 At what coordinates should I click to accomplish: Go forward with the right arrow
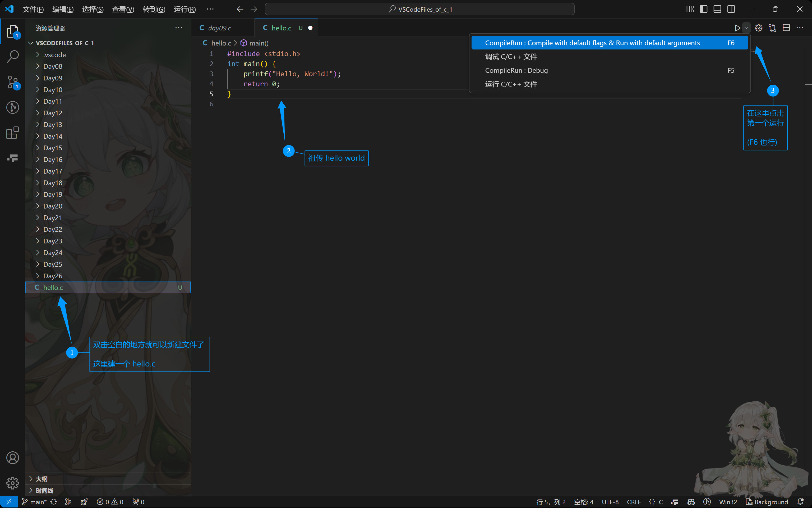click(254, 10)
